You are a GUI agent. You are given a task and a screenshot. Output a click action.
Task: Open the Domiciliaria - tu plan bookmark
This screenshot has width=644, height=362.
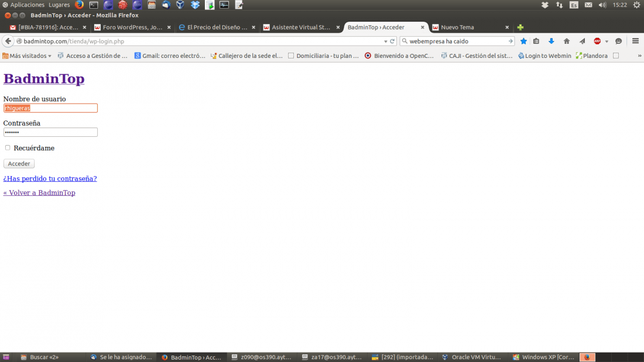pos(324,56)
